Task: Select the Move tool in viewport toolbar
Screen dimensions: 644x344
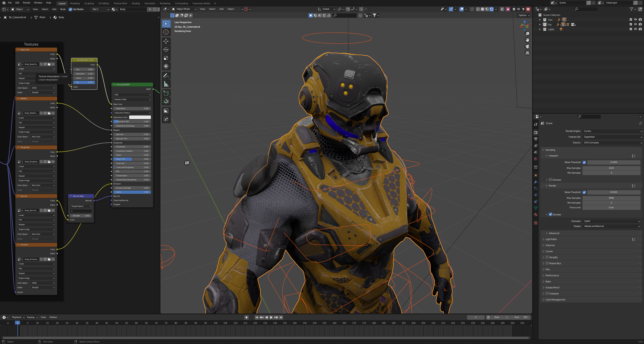Action: click(166, 41)
